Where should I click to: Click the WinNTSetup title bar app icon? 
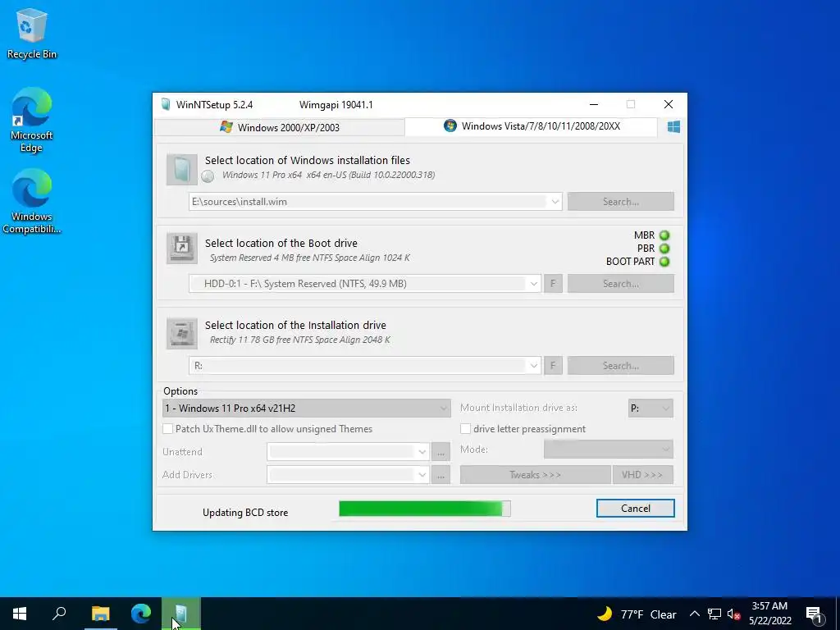pos(166,104)
